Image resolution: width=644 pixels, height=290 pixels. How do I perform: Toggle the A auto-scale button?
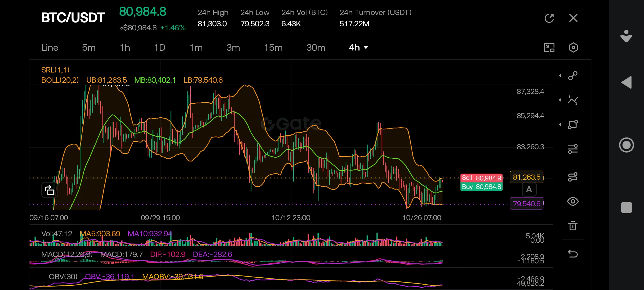529,189
